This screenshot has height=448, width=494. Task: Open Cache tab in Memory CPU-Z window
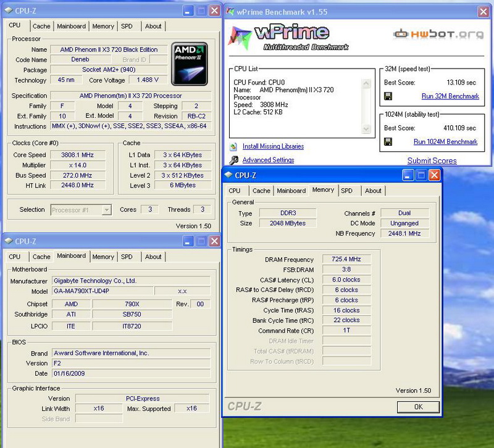(x=261, y=191)
